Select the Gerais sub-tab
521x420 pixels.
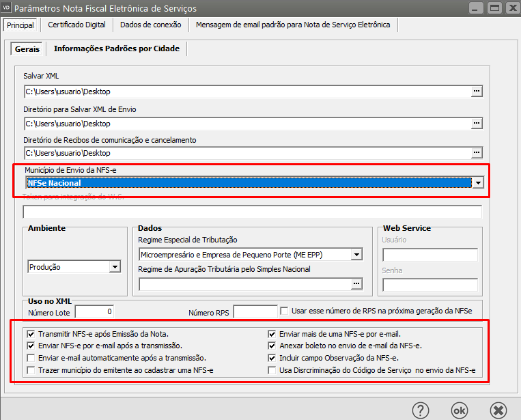27,49
